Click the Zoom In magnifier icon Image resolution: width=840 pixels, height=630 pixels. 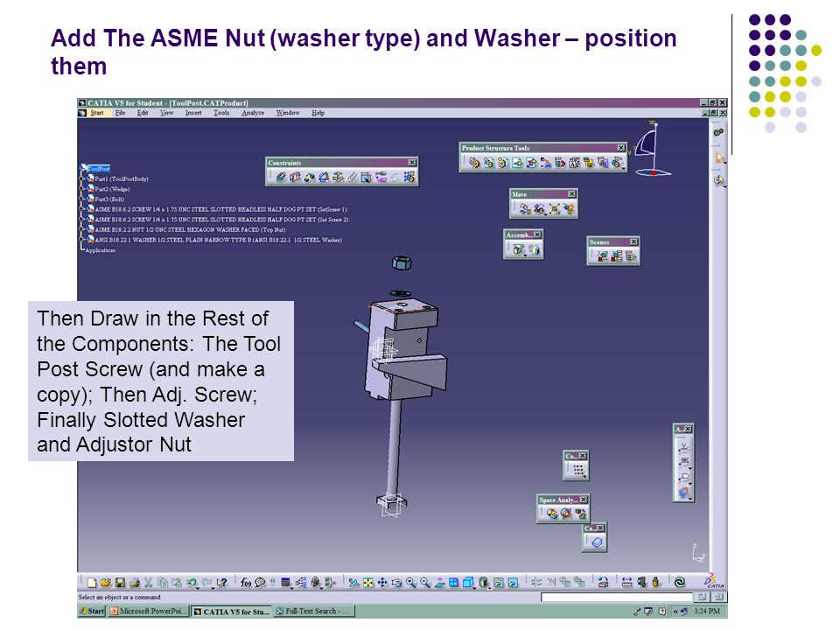click(411, 583)
